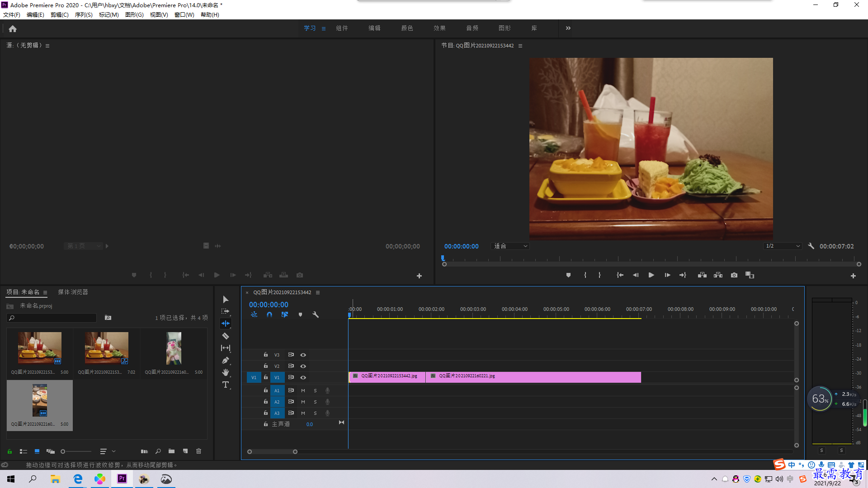Open Program Monitor button editor plus
Image resolution: width=868 pixels, height=488 pixels.
point(853,276)
